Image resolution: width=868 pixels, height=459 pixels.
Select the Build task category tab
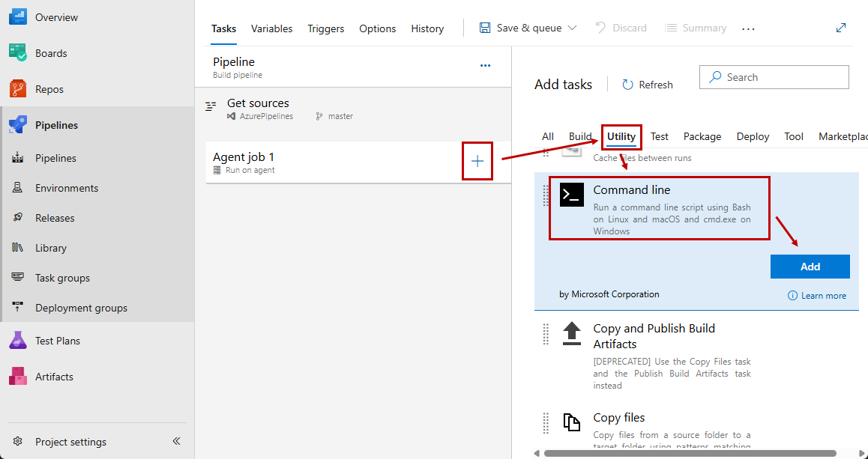click(x=580, y=136)
